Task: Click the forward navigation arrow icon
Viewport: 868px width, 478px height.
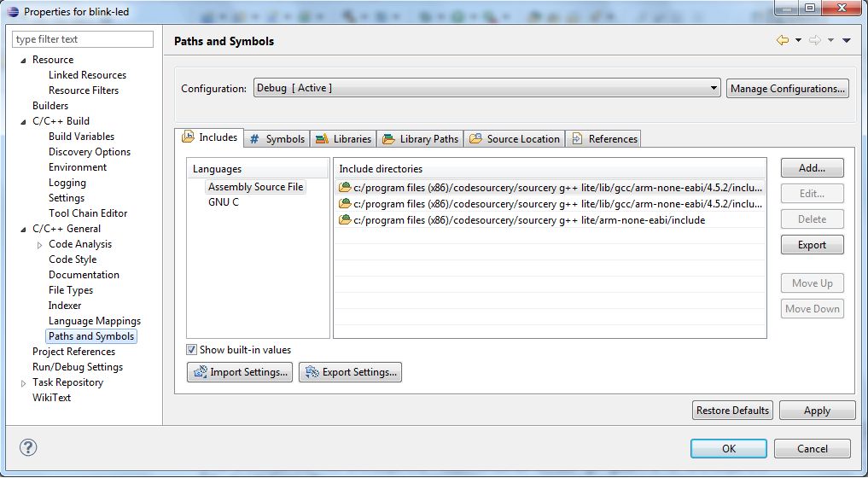Action: tap(814, 40)
